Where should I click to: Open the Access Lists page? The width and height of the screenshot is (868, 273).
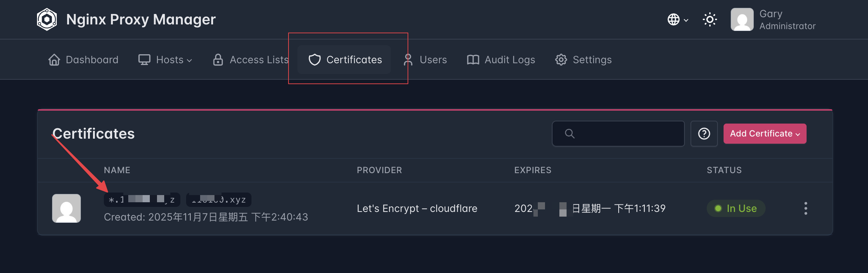(250, 60)
